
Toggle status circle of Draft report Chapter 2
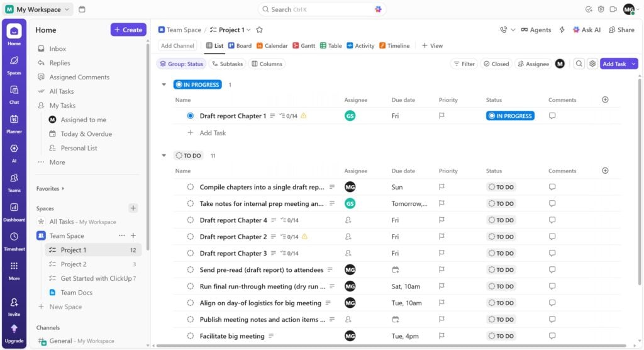click(x=190, y=237)
